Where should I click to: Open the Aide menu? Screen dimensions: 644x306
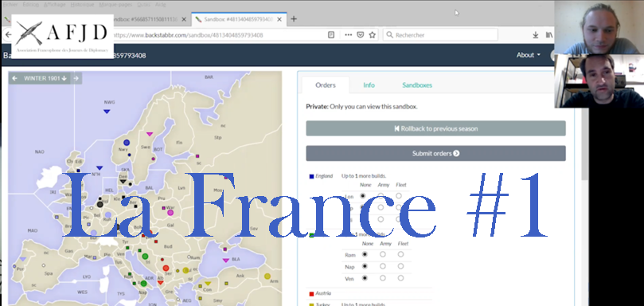161,5
